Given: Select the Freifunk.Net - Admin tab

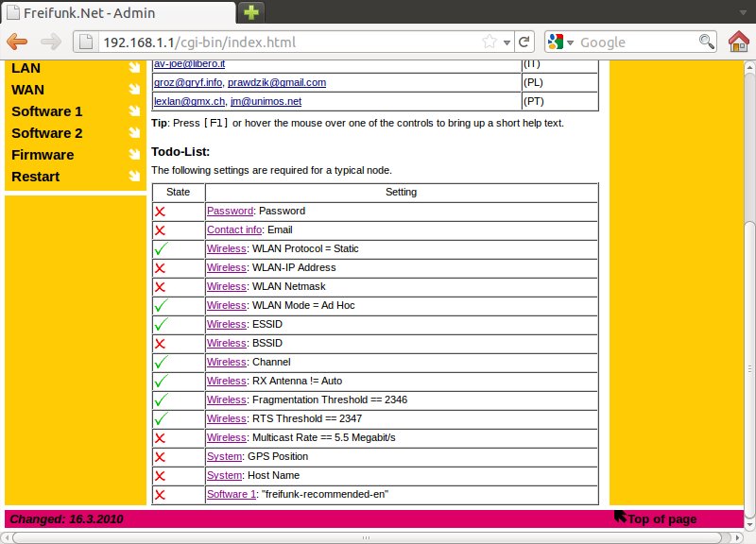Looking at the screenshot, I should [x=118, y=12].
